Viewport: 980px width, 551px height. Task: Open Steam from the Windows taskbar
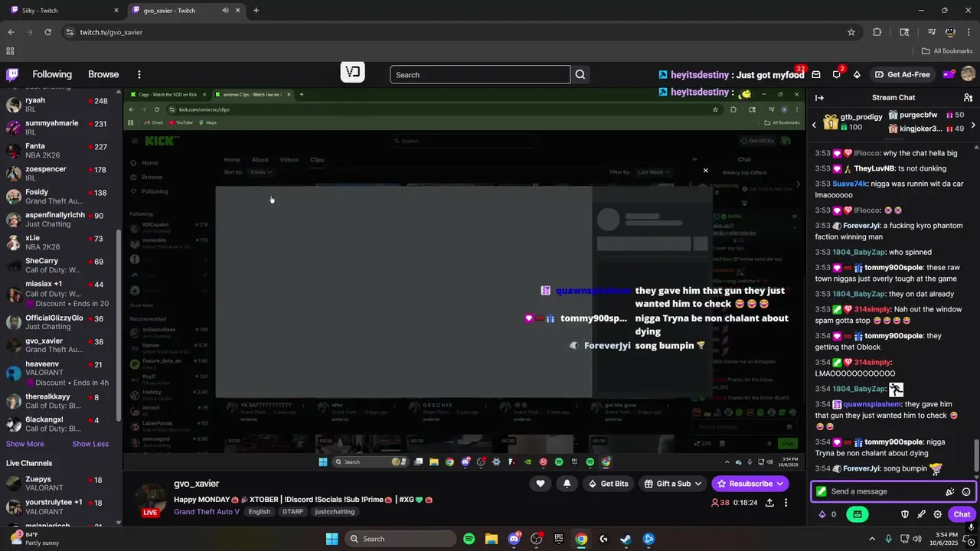(626, 539)
